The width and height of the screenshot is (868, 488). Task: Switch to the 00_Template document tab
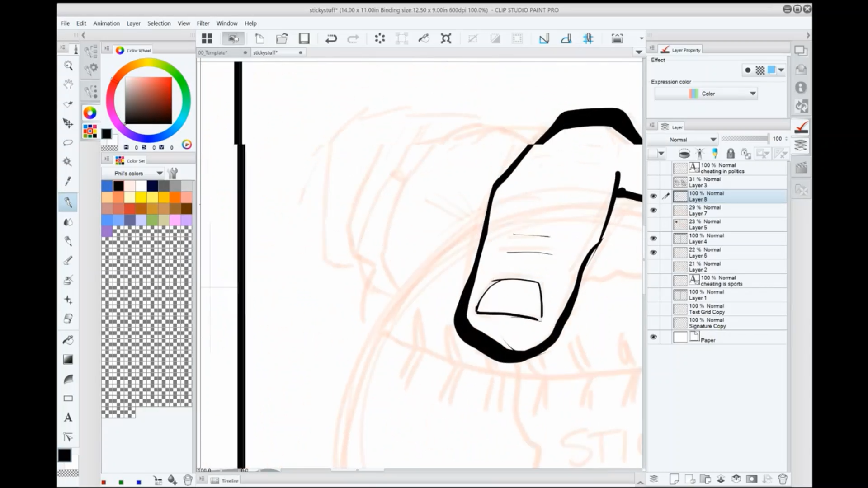pos(213,53)
